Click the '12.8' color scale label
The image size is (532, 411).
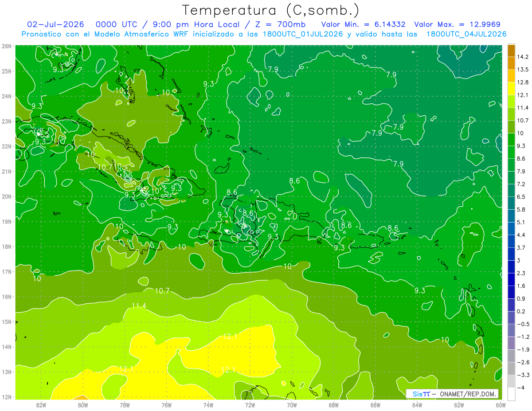[523, 82]
